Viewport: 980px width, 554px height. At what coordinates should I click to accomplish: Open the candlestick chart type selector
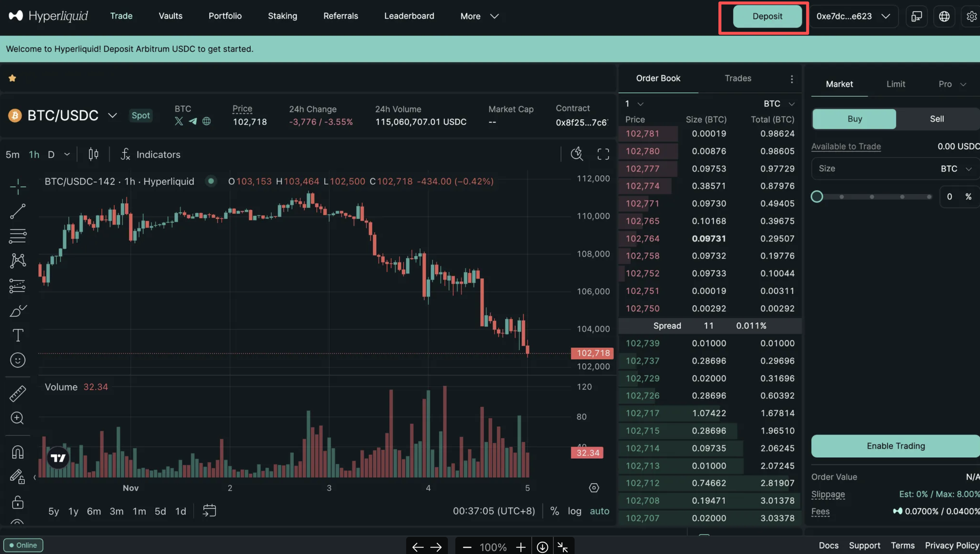click(93, 154)
